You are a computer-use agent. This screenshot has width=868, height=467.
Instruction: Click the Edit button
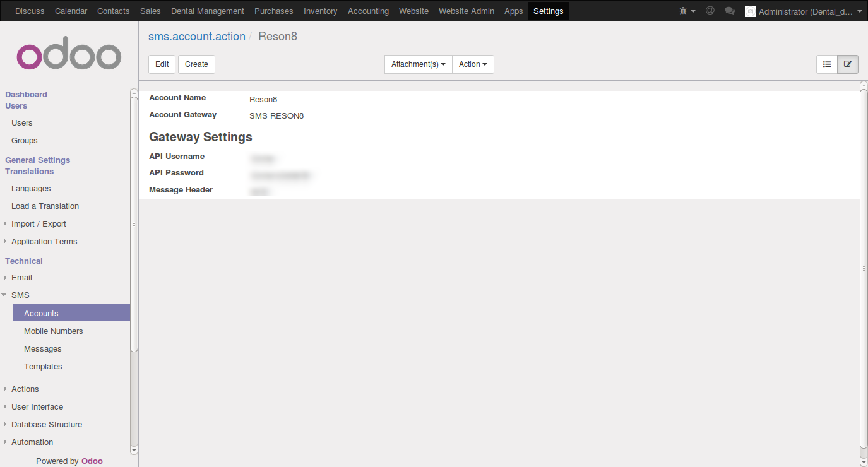pyautogui.click(x=162, y=64)
